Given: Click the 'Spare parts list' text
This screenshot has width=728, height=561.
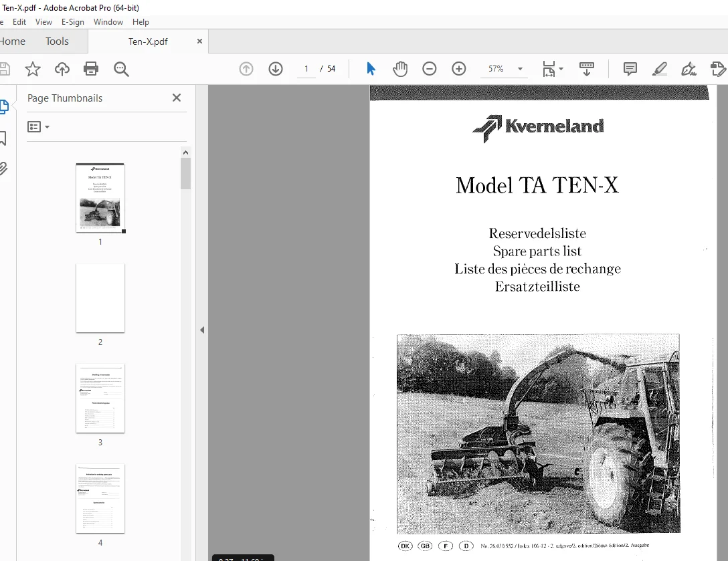Looking at the screenshot, I should (537, 251).
